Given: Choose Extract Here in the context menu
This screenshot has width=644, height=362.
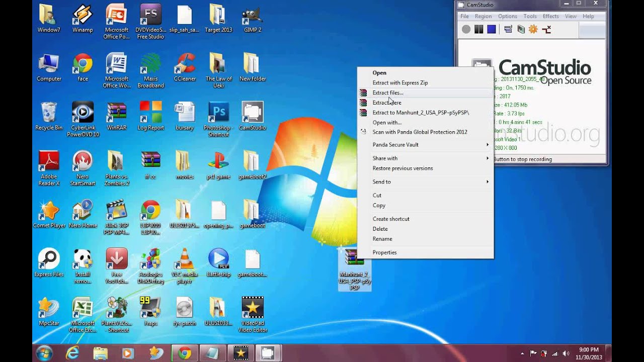Looking at the screenshot, I should click(425, 103).
